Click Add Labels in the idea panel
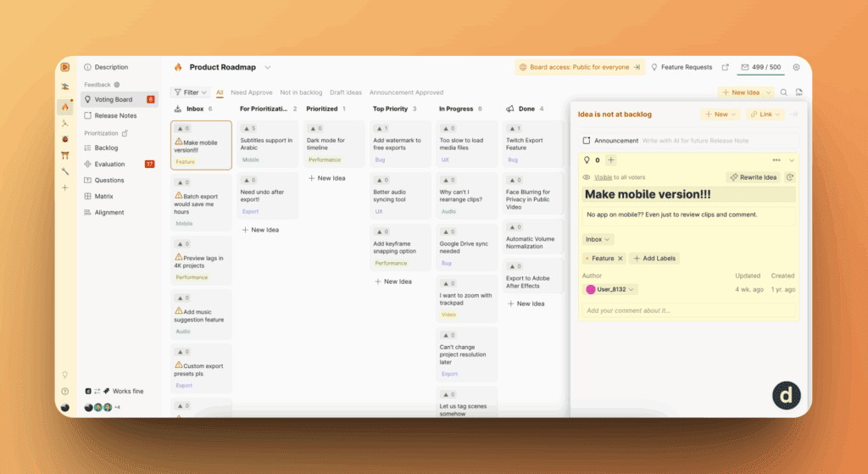Image resolution: width=868 pixels, height=474 pixels. click(654, 258)
